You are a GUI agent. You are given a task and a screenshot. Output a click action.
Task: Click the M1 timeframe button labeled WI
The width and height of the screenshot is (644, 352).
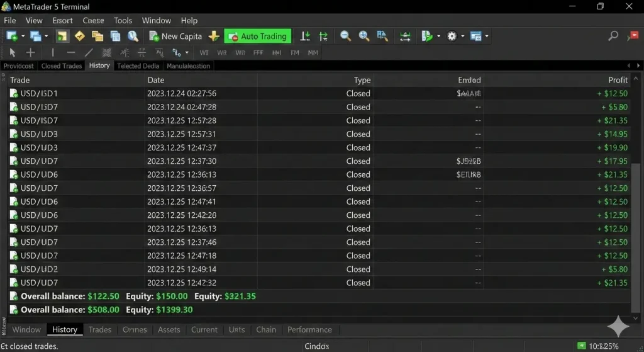tap(204, 53)
